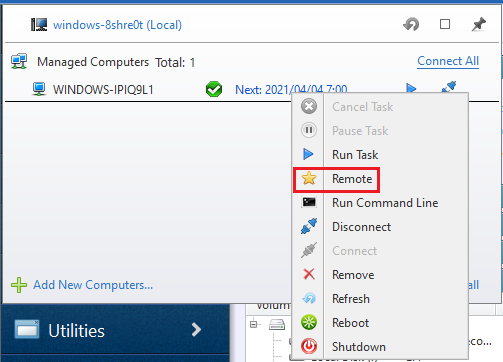503x362 pixels.
Task: Expand Utilities with the chevron arrow
Action: pyautogui.click(x=196, y=330)
